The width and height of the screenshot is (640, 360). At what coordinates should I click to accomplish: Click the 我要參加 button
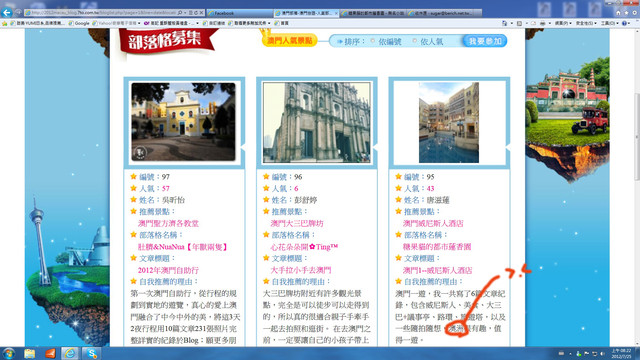485,41
